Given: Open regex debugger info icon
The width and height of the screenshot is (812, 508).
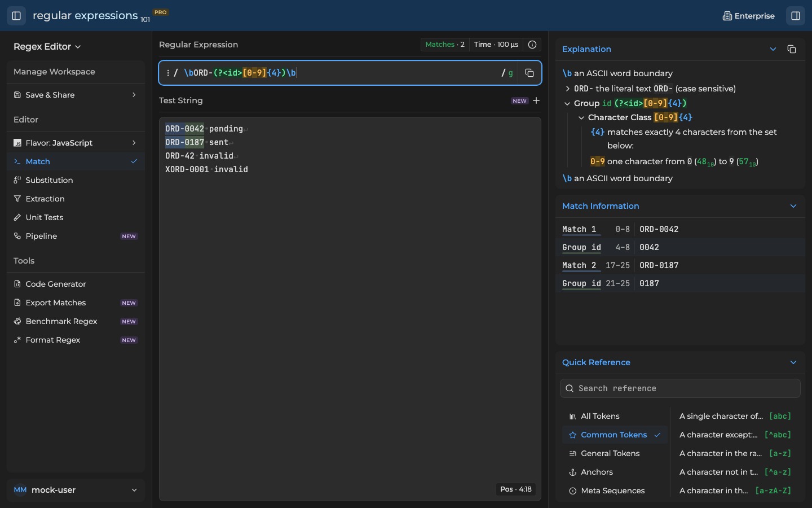Looking at the screenshot, I should coord(533,45).
